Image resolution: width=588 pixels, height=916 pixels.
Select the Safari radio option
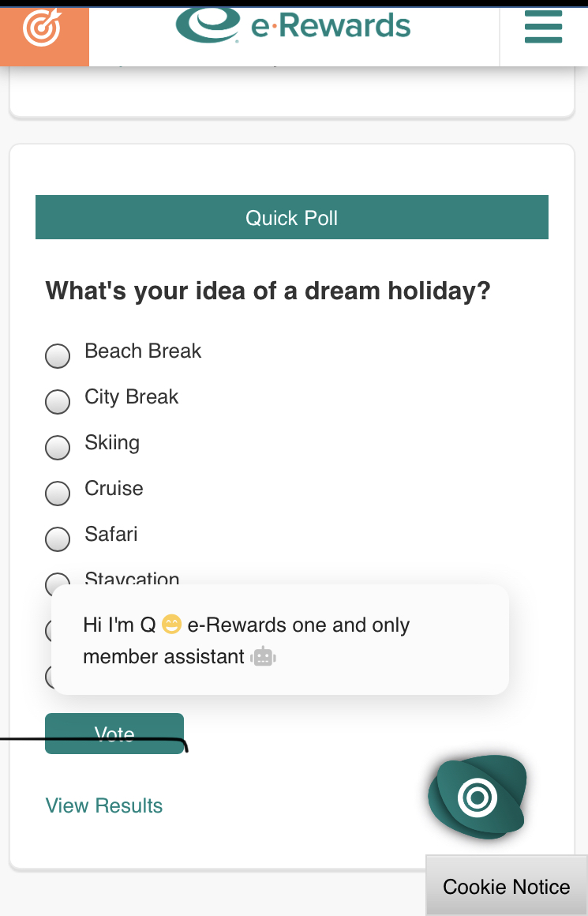tap(58, 539)
